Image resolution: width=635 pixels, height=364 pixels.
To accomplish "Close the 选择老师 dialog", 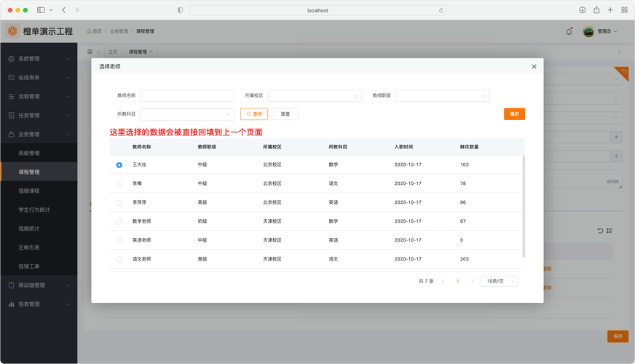I will [x=534, y=66].
